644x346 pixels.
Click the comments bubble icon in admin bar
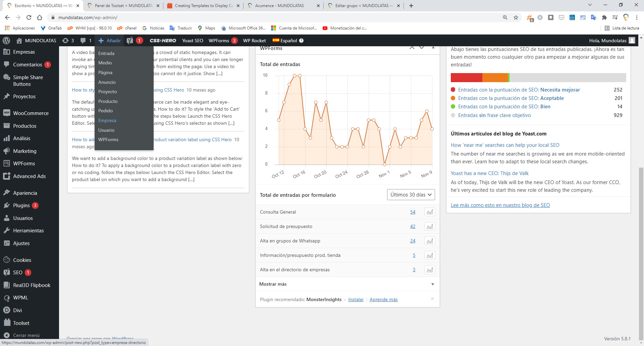(x=83, y=41)
